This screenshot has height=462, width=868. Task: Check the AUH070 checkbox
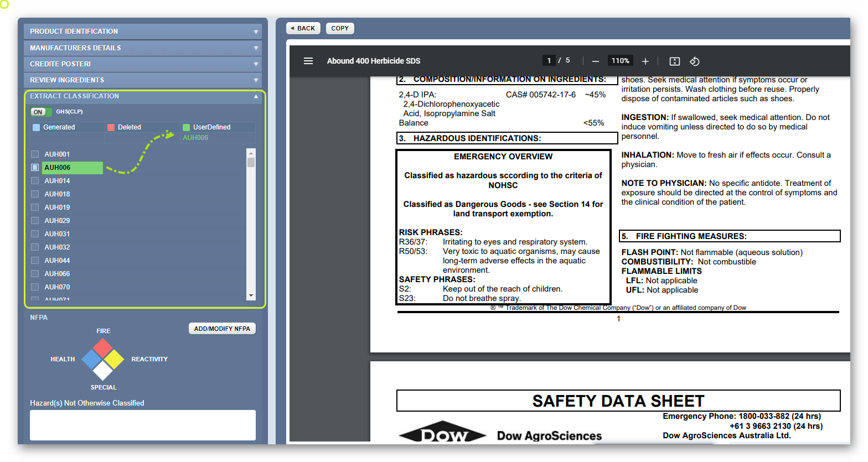coord(35,287)
